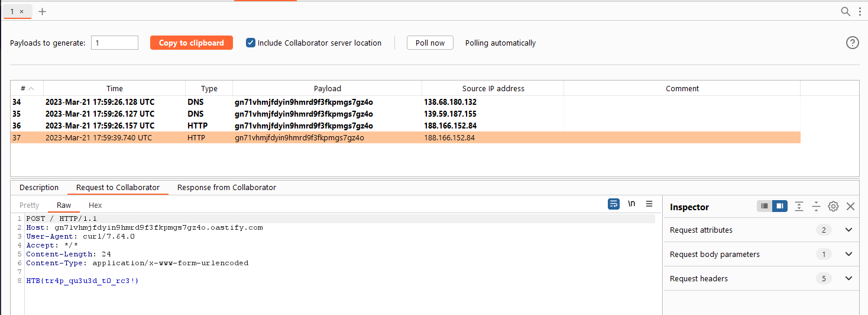Open Inspector settings gear icon
Image resolution: width=868 pixels, height=315 pixels.
(833, 206)
